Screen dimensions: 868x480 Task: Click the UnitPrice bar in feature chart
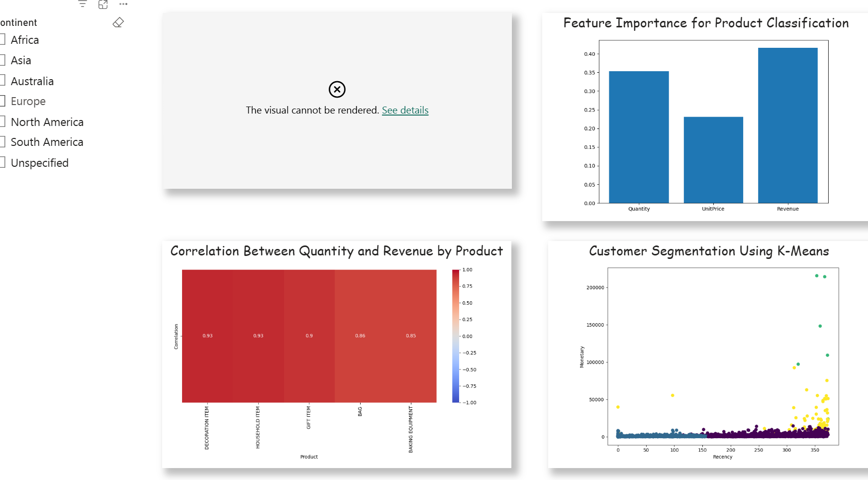tap(713, 160)
